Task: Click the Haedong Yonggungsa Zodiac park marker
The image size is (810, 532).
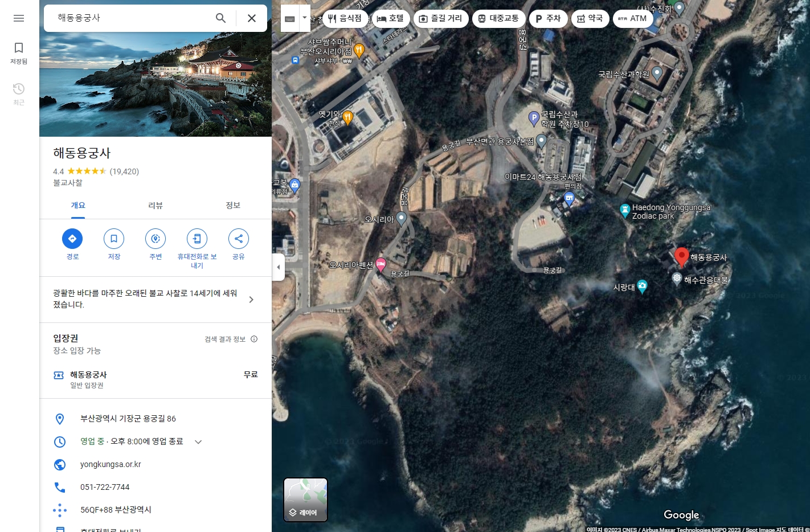Action: (x=625, y=210)
